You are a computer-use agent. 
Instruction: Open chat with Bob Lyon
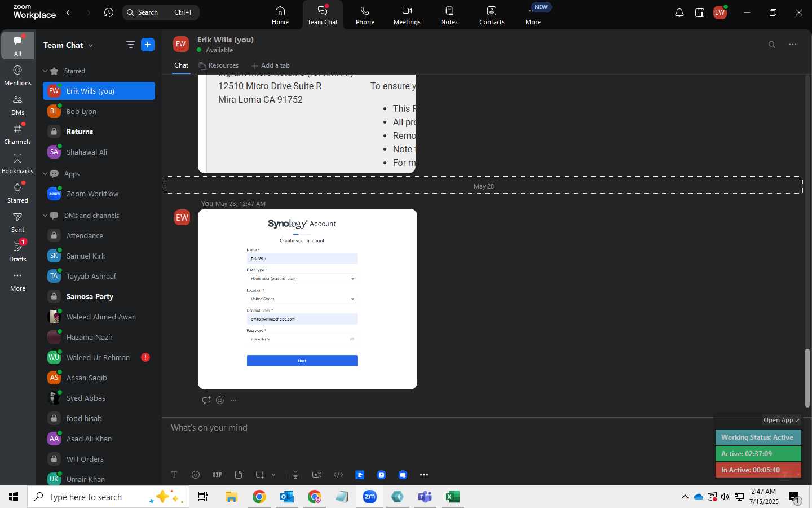(99, 111)
